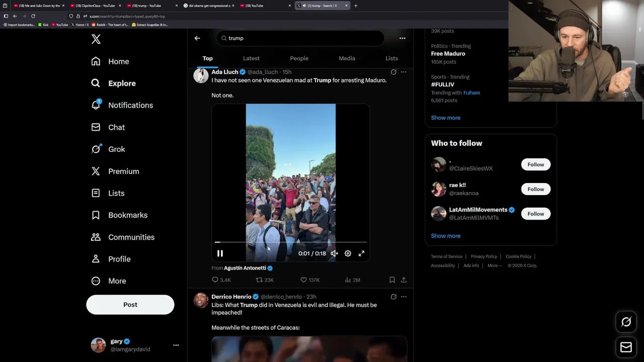The image size is (644, 362).
Task: View analytics of Ada Lluch post
Action: tap(352, 280)
